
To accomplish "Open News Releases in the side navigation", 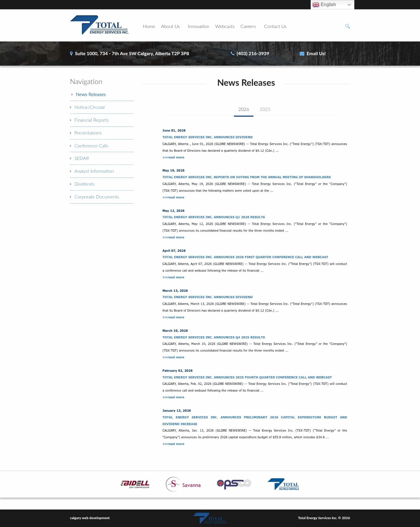I will click(x=91, y=95).
